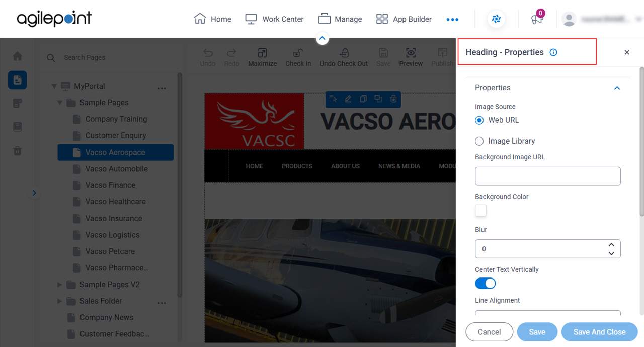Open App Builder
Screen dimensions: 644x347
(x=404, y=19)
